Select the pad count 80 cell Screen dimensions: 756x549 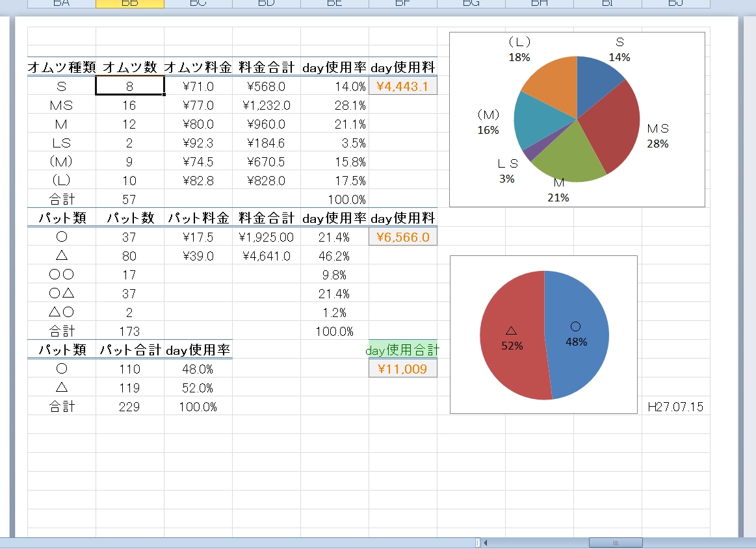pos(130,256)
